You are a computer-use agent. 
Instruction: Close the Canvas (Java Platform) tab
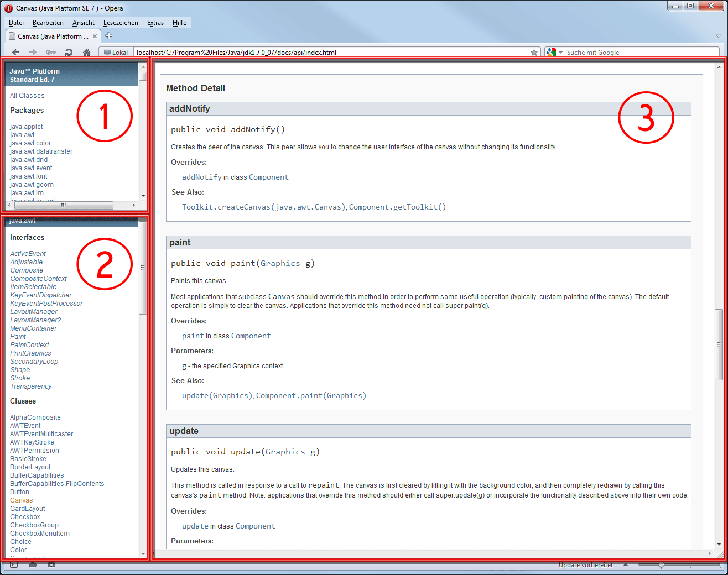pos(95,36)
